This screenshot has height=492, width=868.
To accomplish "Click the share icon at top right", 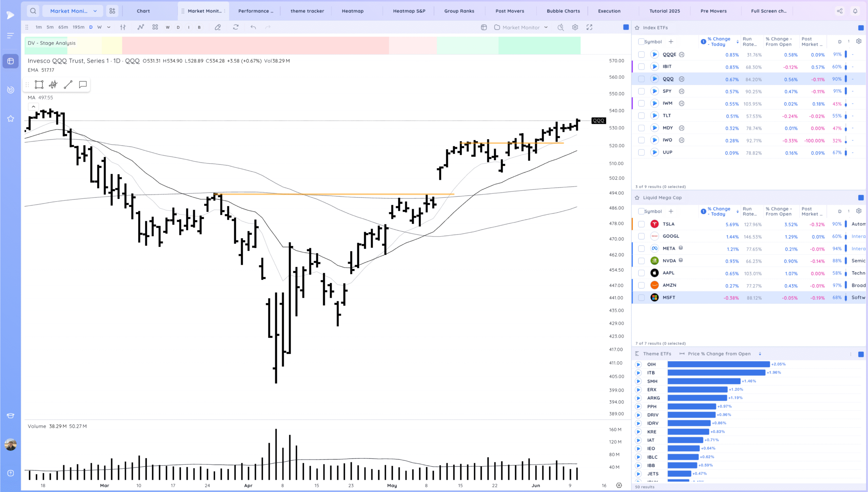I will (x=840, y=11).
